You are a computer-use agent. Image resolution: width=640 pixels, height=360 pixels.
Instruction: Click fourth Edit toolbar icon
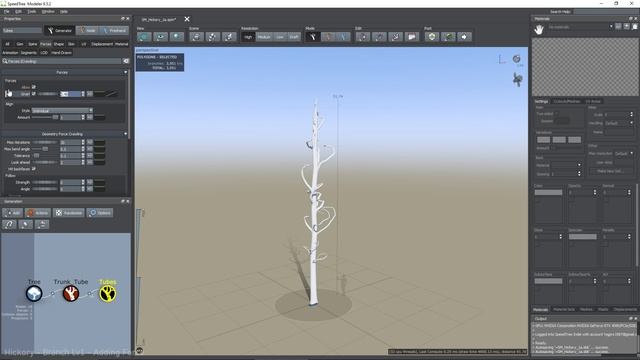pos(411,37)
